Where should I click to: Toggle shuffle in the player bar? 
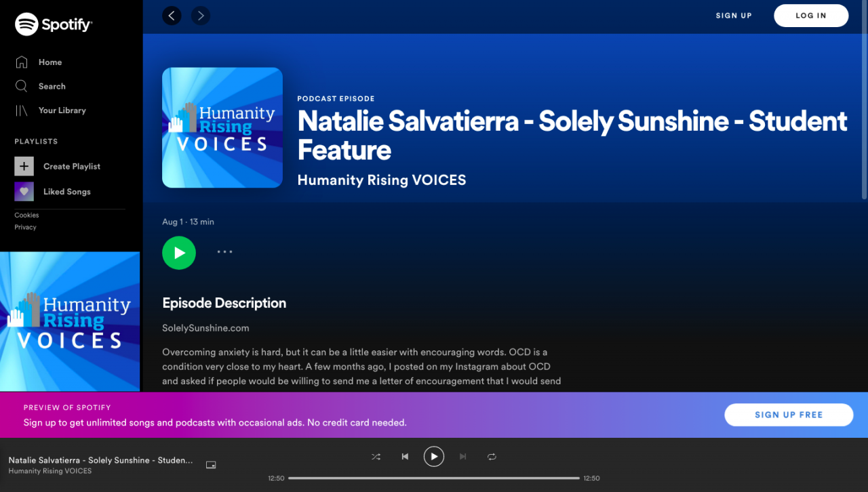pos(376,457)
